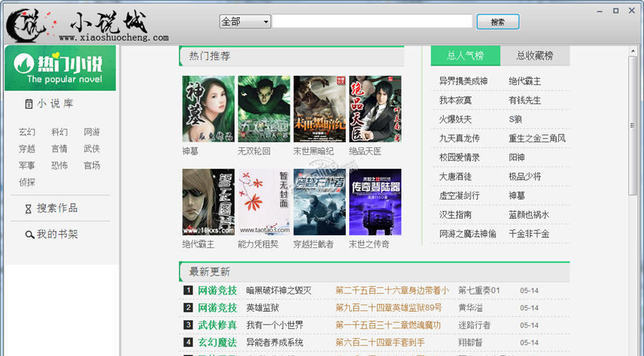Open the 无双轮回 book cover
Image resolution: width=644 pixels, height=356 pixels.
(x=263, y=109)
